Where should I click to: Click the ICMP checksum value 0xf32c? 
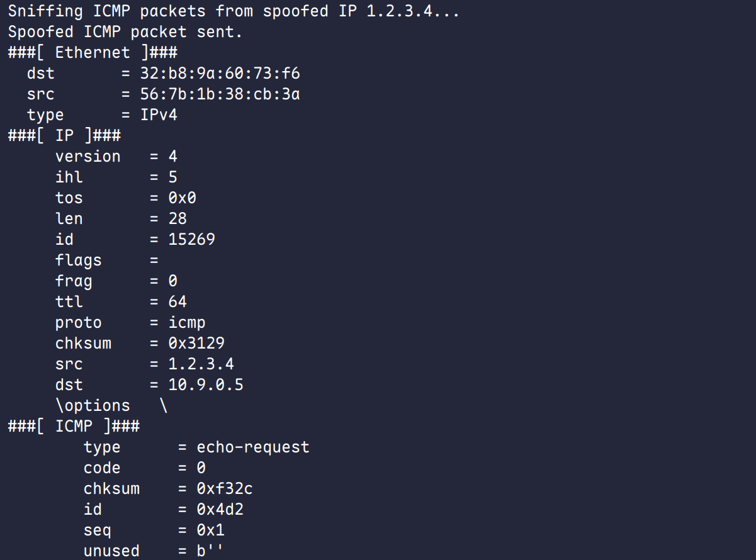(x=225, y=488)
